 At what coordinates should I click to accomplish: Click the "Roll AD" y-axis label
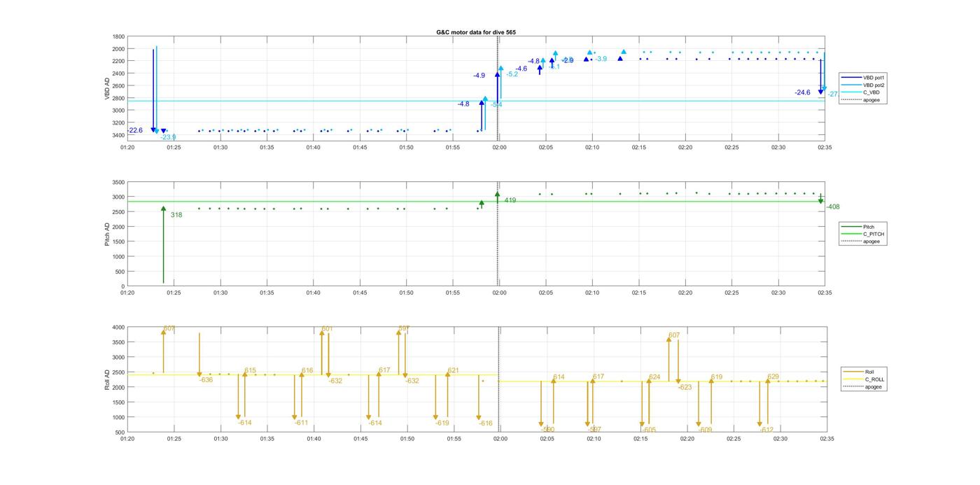point(107,379)
